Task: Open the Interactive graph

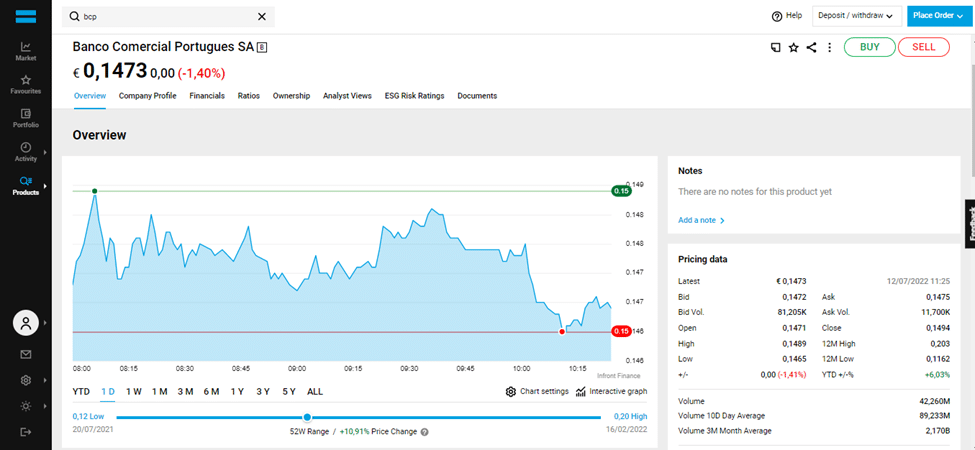Action: point(611,392)
